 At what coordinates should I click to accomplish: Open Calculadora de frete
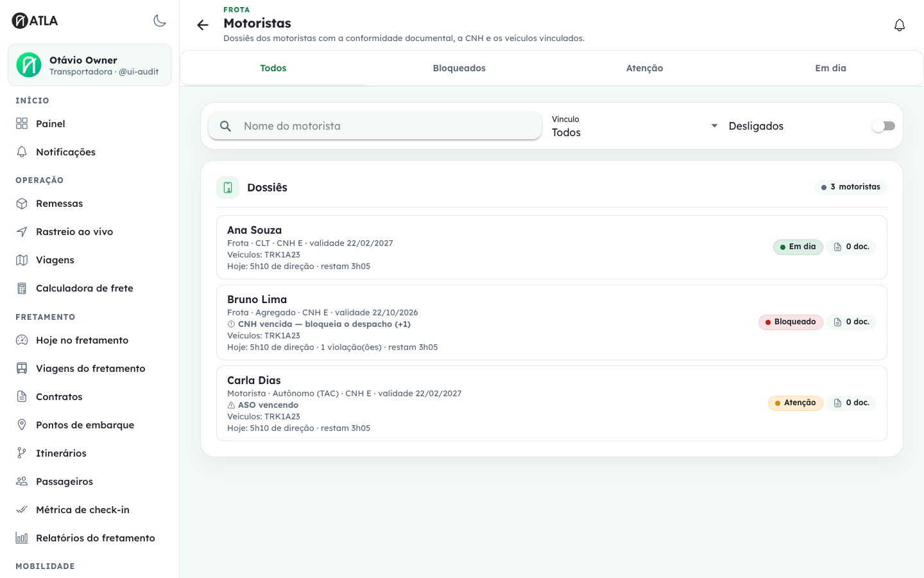tap(89, 288)
